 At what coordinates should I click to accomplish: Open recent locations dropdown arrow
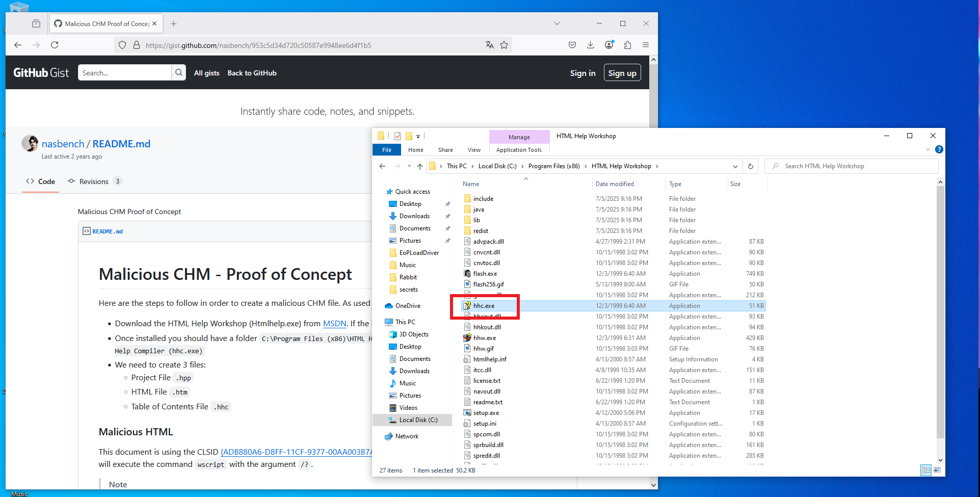tap(409, 166)
